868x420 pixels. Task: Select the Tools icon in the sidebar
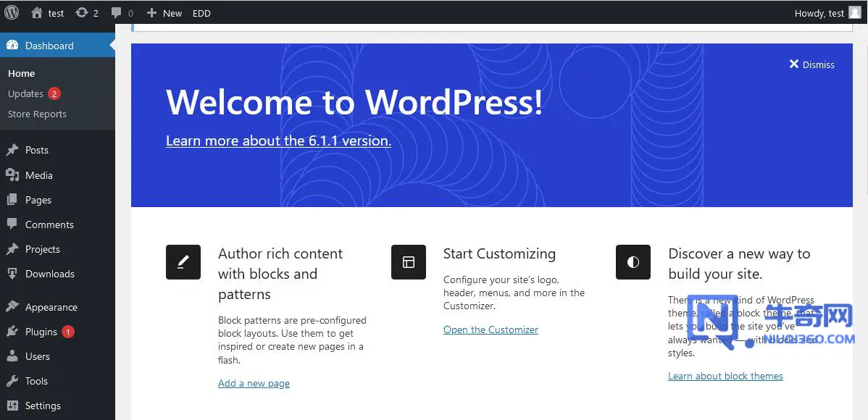12,381
